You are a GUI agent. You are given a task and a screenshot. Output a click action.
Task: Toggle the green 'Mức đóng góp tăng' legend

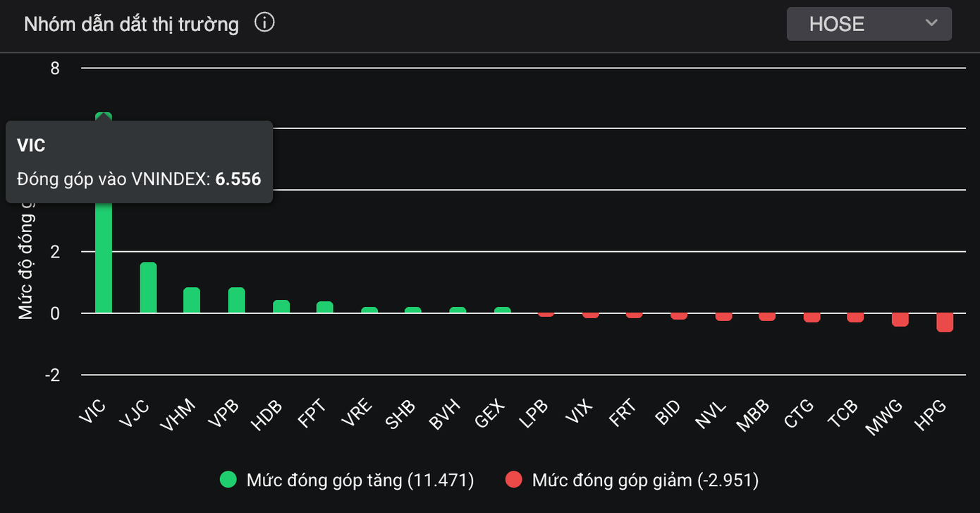(x=360, y=481)
